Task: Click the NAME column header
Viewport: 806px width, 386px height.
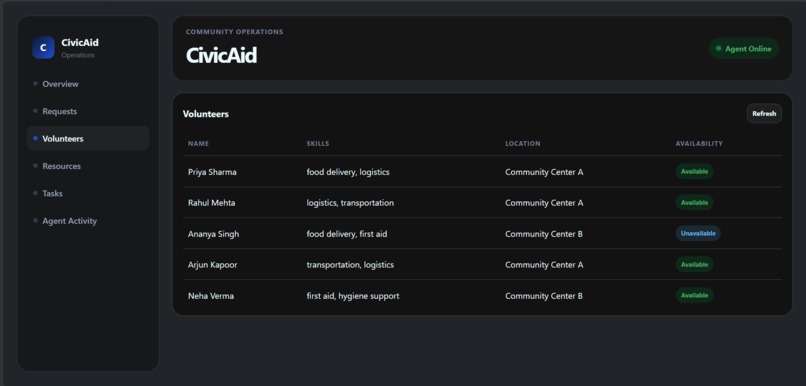Action: pos(198,143)
